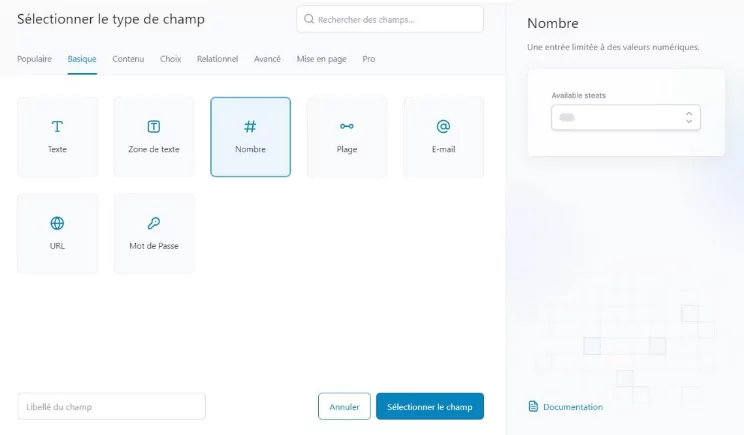
Task: Click the search magnifier icon
Action: (x=309, y=19)
